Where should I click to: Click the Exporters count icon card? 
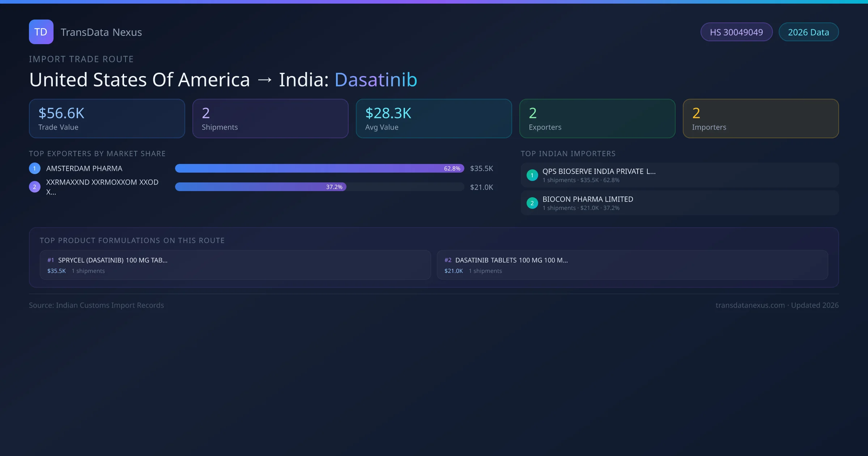597,118
